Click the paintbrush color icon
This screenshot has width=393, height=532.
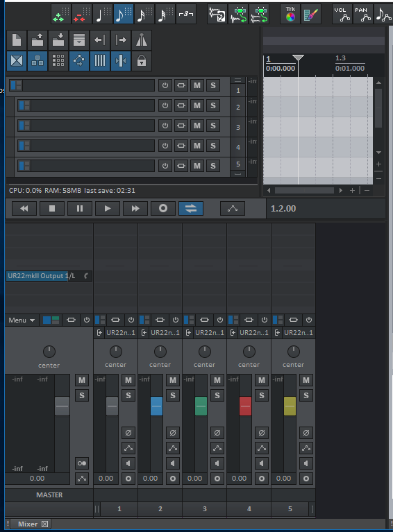[311, 15]
